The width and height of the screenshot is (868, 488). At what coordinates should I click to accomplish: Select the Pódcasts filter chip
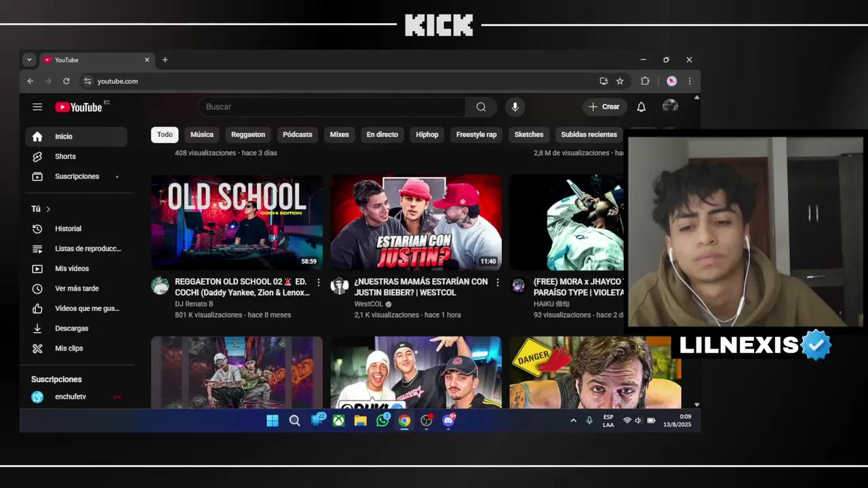pyautogui.click(x=298, y=135)
